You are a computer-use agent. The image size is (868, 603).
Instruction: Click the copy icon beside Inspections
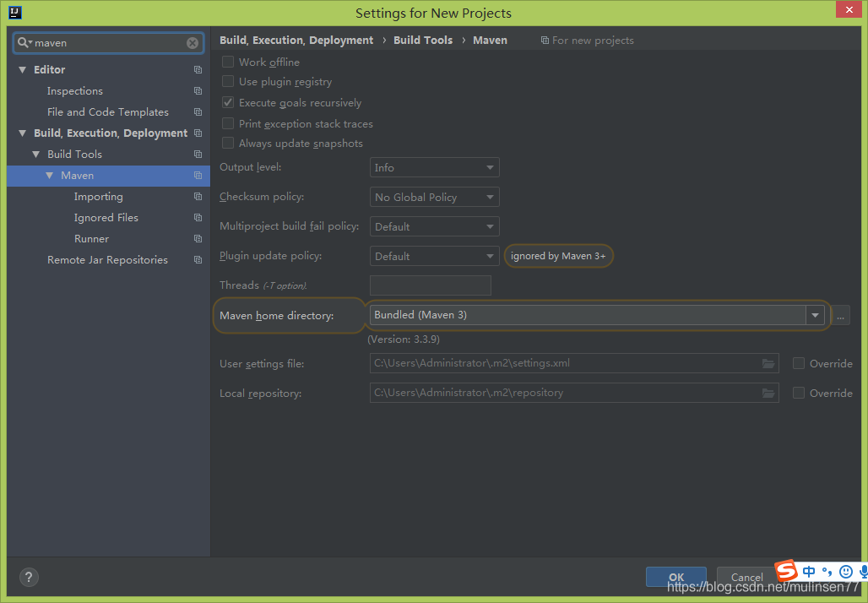click(198, 91)
